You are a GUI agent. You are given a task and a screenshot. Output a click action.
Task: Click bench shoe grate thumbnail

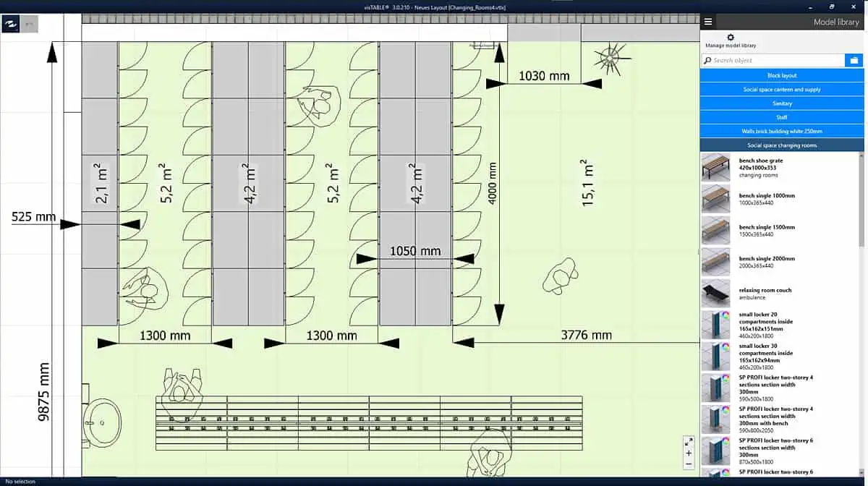[x=715, y=168]
